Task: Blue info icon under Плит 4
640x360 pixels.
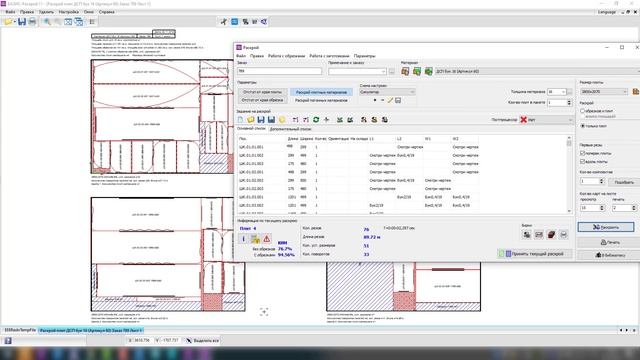Action: (x=244, y=239)
